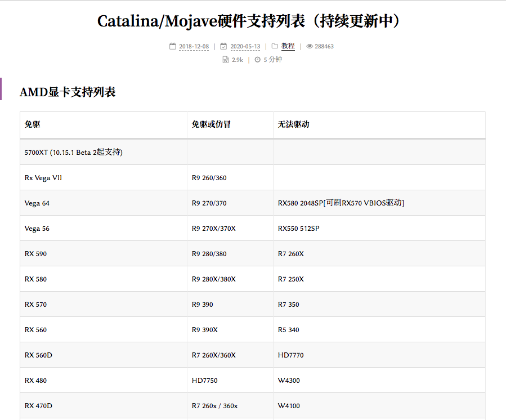Screen dimensions: 506x420
Task: Click the page title Catalina/Mojave硬件支持列表
Action: 248,21
